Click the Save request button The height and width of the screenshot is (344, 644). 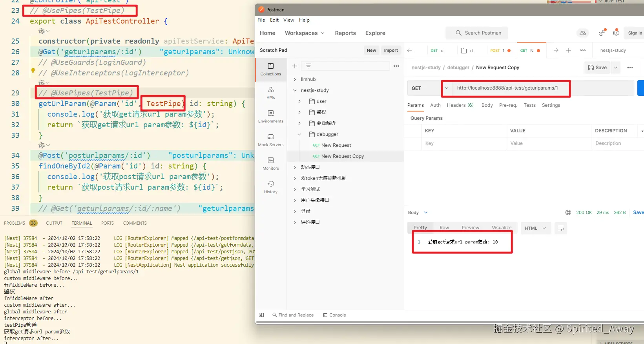point(598,68)
